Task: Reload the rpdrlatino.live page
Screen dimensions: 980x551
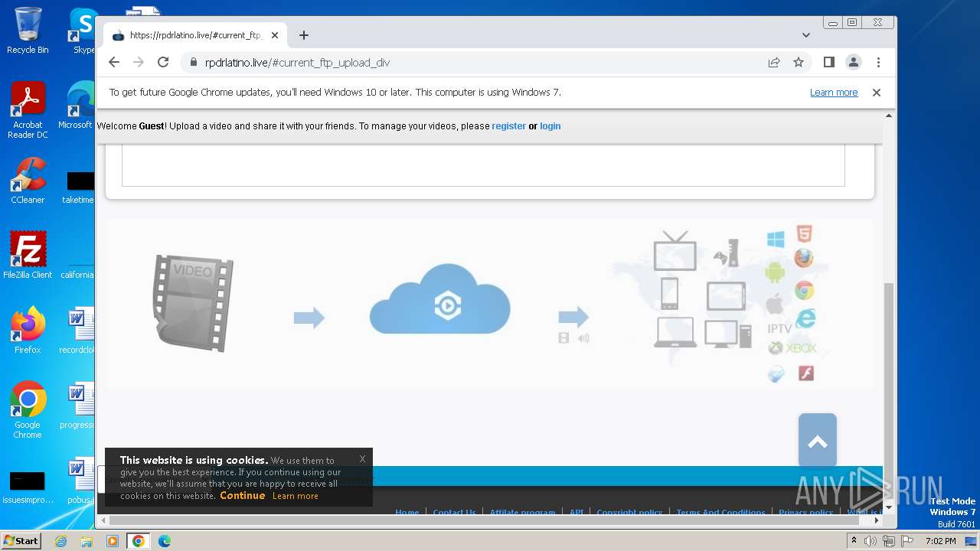Action: 163,62
